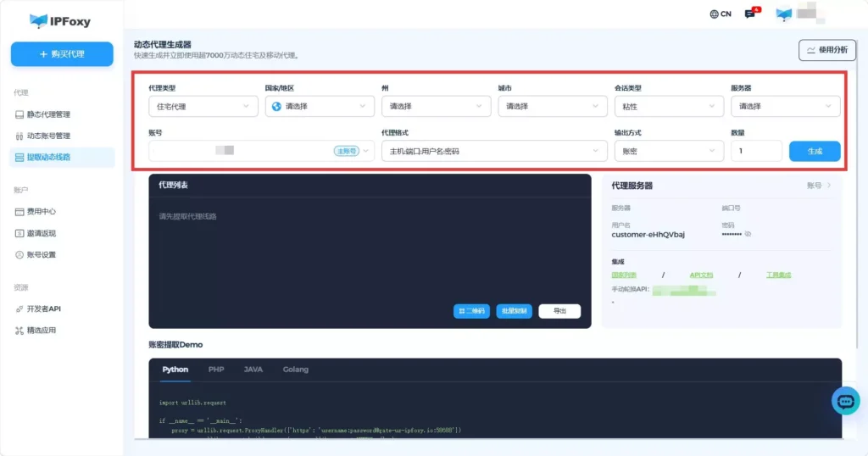Switch to the JAVA demo tab
The height and width of the screenshot is (456, 868).
253,370
